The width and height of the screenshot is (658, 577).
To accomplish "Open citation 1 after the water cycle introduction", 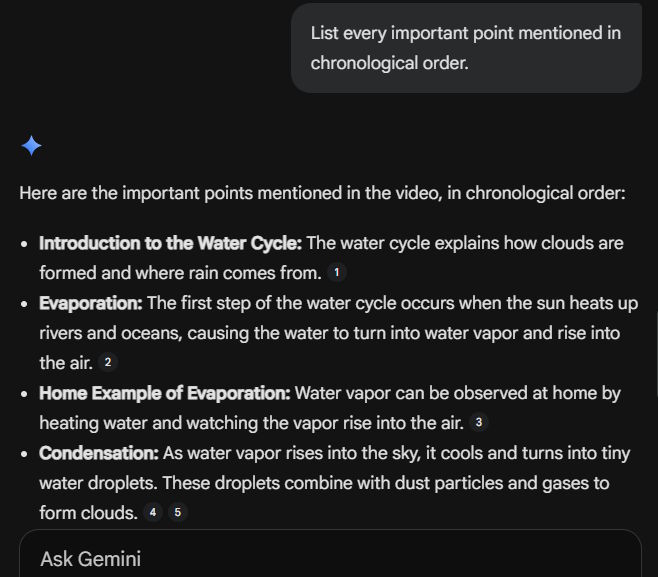I will [337, 273].
